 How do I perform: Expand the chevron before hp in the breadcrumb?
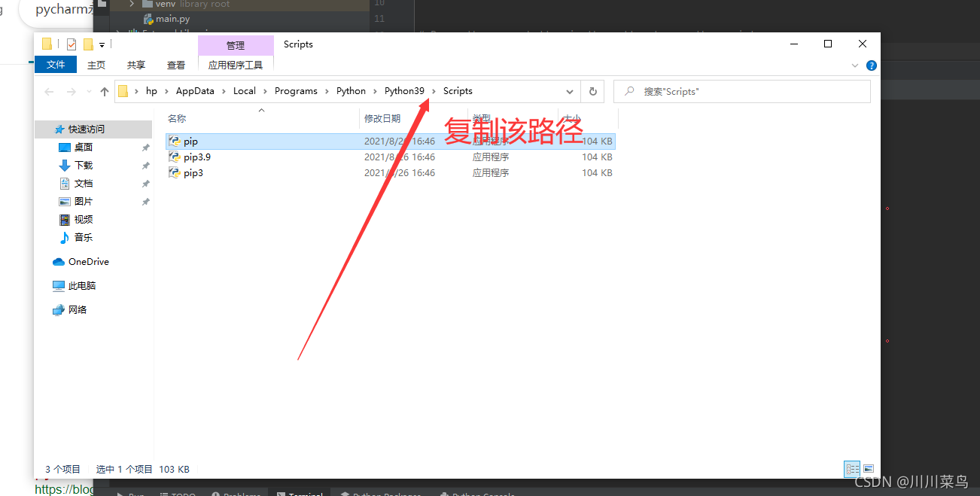(x=136, y=91)
